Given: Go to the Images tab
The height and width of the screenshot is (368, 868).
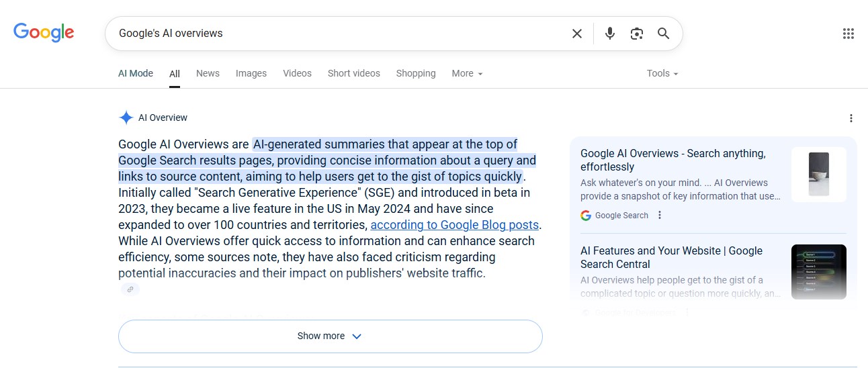Looking at the screenshot, I should point(251,73).
